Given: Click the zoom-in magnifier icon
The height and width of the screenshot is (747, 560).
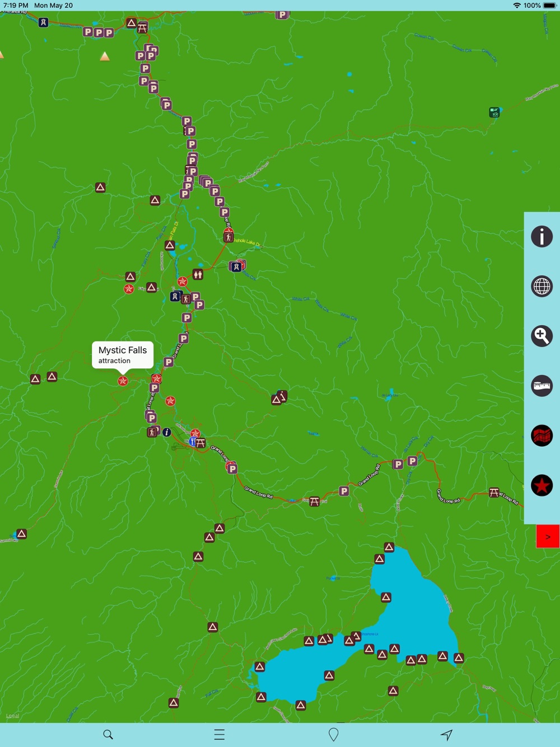Looking at the screenshot, I should (542, 337).
